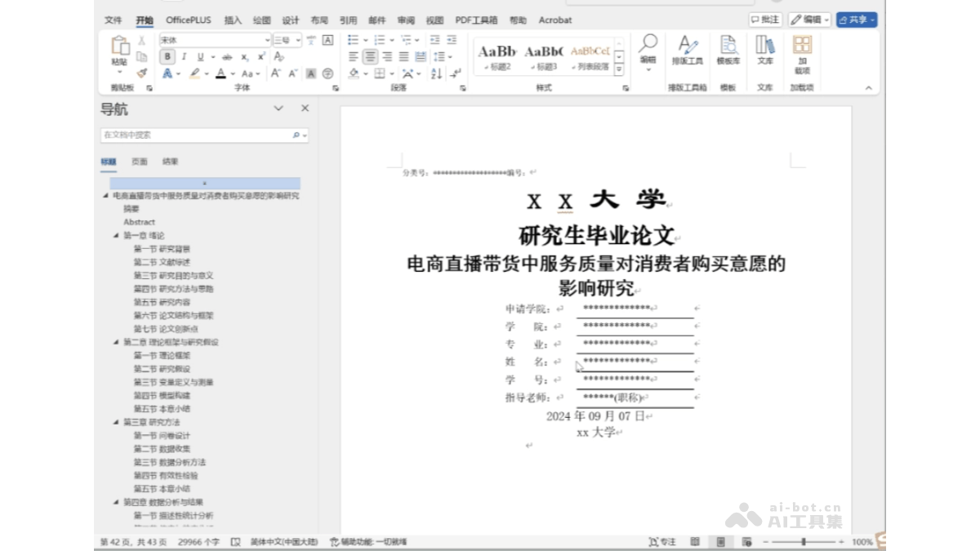This screenshot has width=980, height=551.
Task: Apply superscript formatting
Action: pyautogui.click(x=262, y=57)
